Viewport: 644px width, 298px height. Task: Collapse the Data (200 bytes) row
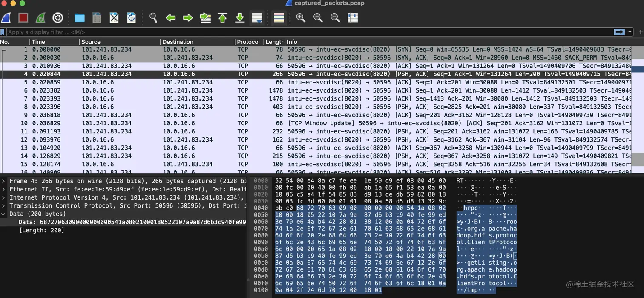3,214
